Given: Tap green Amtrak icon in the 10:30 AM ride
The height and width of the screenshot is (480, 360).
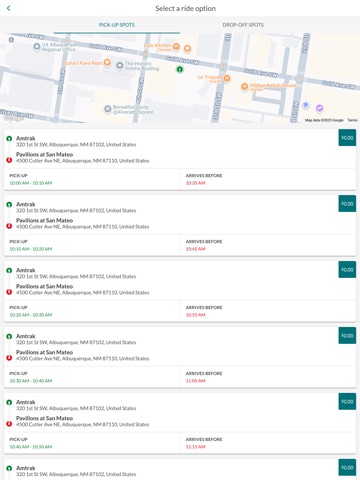Looking at the screenshot, I should [x=9, y=336].
